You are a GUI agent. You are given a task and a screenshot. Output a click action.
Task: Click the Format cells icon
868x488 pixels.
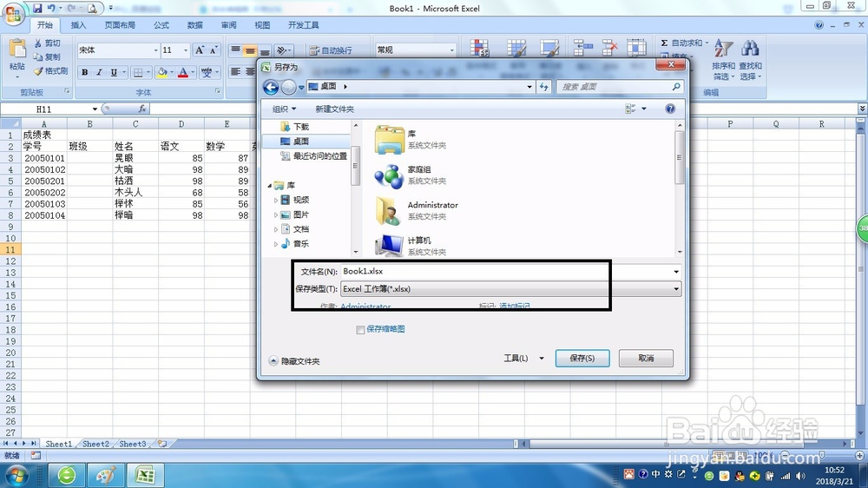coord(636,48)
